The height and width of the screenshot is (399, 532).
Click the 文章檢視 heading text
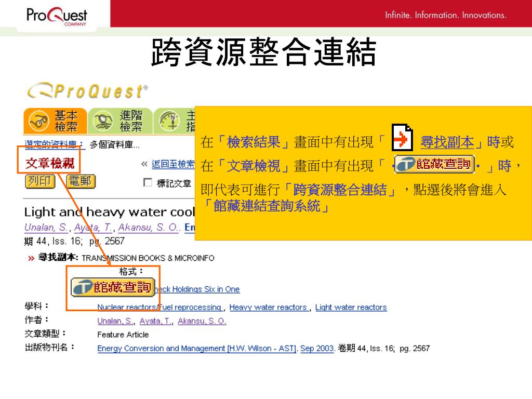pyautogui.click(x=49, y=163)
